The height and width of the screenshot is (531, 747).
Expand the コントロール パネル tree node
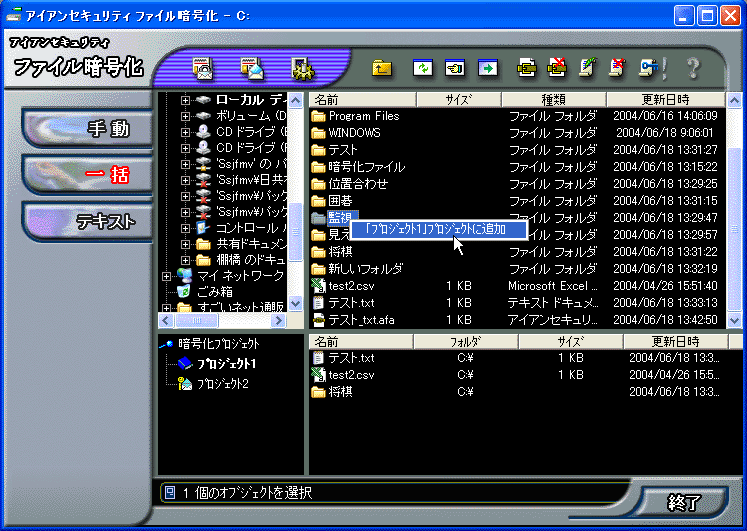pos(185,228)
